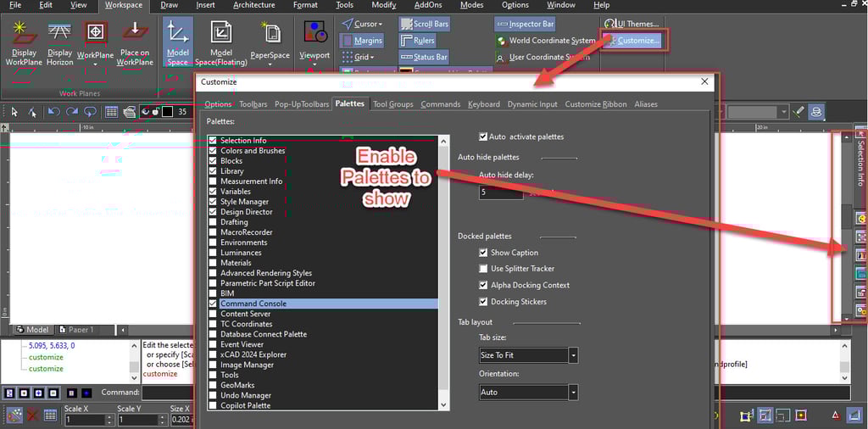Open the combo box dropdown left of the check mark
868x429 pixels.
[x=783, y=112]
